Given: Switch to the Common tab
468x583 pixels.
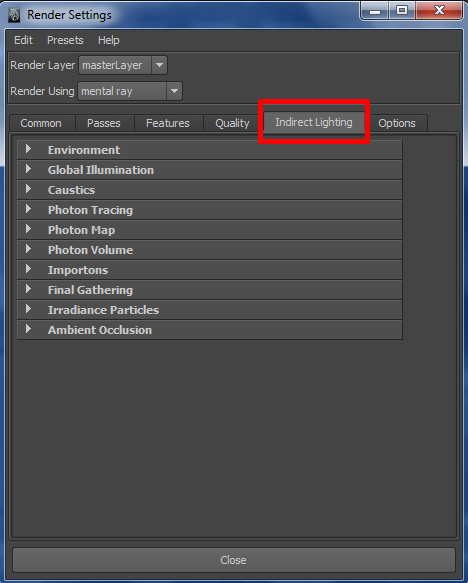Looking at the screenshot, I should pos(41,123).
